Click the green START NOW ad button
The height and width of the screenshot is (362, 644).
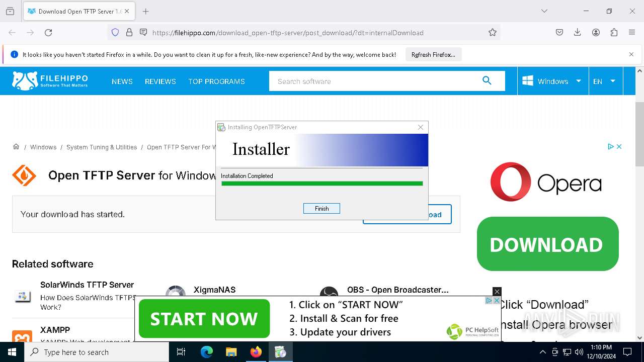[204, 319]
